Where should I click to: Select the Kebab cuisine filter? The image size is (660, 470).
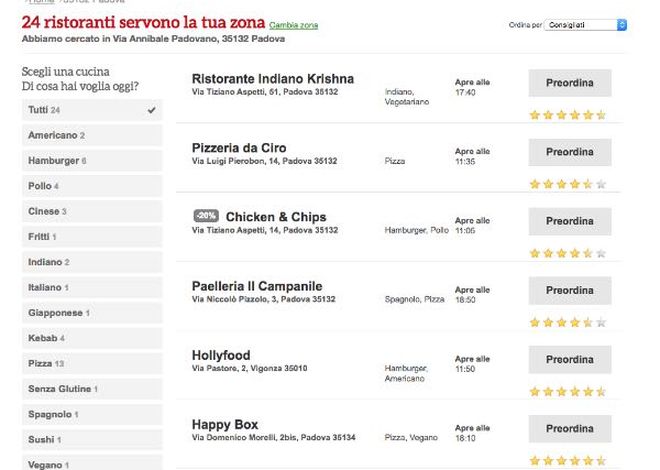pos(92,338)
